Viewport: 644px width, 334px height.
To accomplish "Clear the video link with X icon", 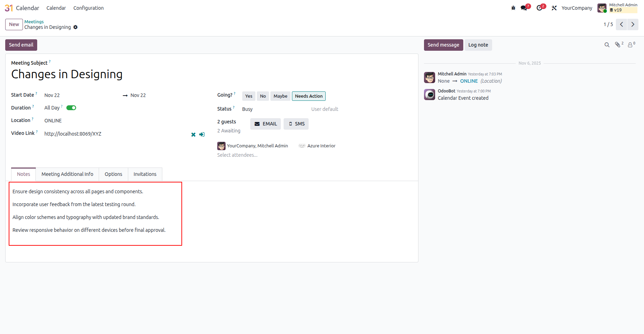I will point(193,135).
